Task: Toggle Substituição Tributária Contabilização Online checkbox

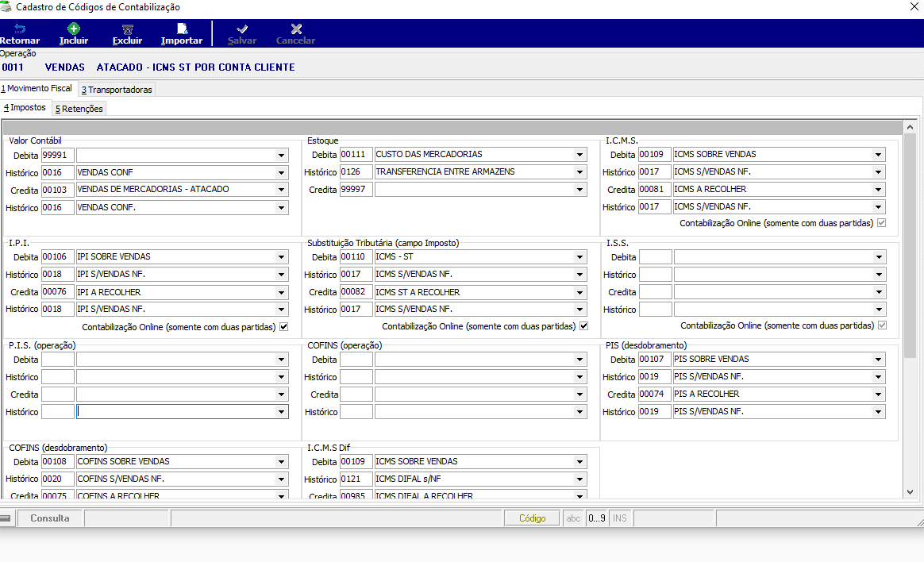Action: click(x=584, y=325)
